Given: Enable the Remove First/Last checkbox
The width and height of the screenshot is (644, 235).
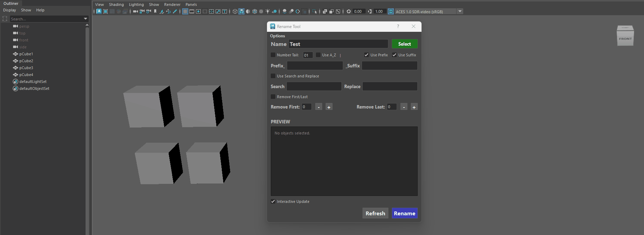Looking at the screenshot, I should click(273, 97).
